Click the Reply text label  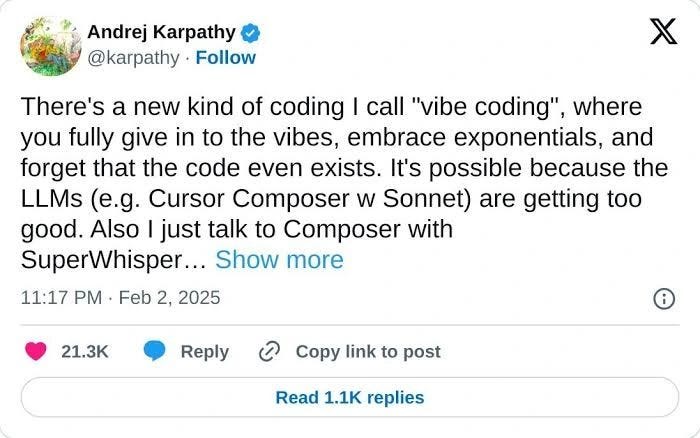[205, 352]
